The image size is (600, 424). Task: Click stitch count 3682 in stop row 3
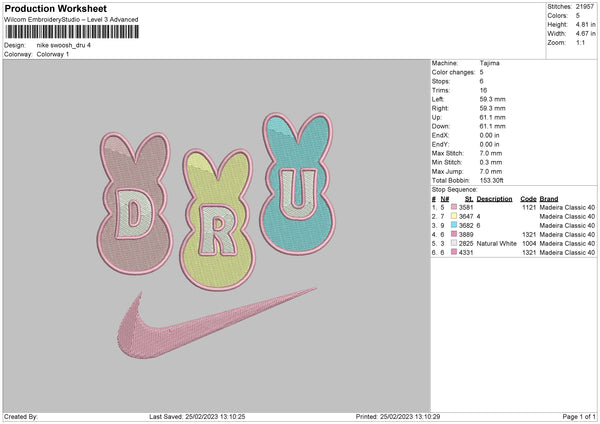pyautogui.click(x=466, y=226)
